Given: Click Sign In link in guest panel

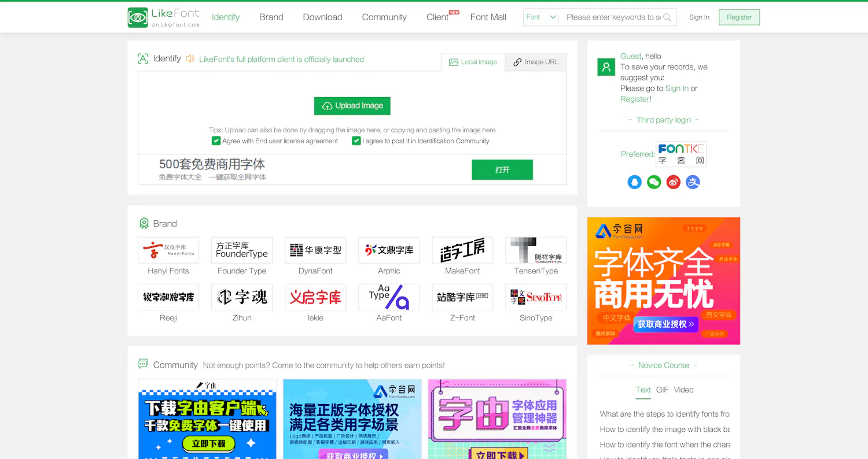Looking at the screenshot, I should tap(677, 88).
